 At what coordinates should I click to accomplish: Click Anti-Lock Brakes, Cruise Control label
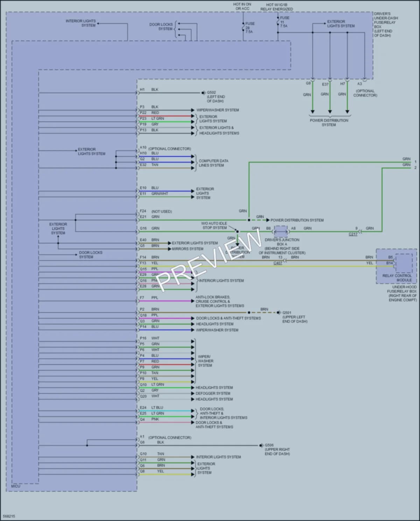[x=220, y=301]
